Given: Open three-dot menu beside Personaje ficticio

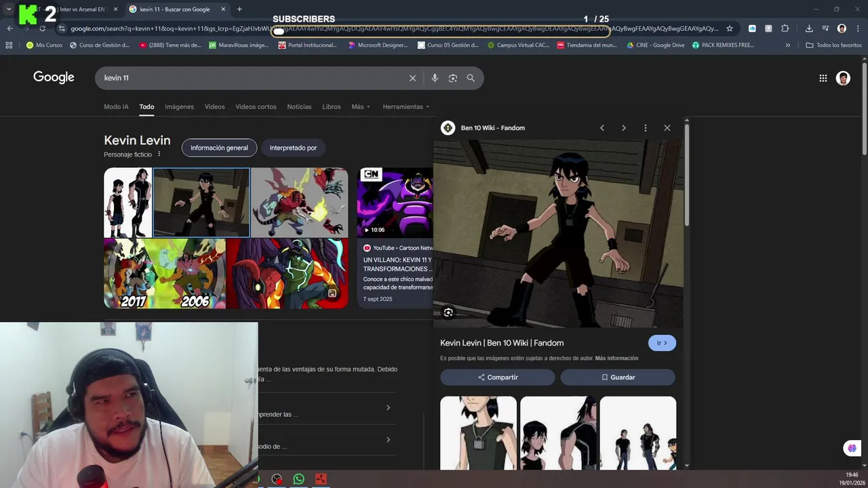Looking at the screenshot, I should tap(159, 155).
